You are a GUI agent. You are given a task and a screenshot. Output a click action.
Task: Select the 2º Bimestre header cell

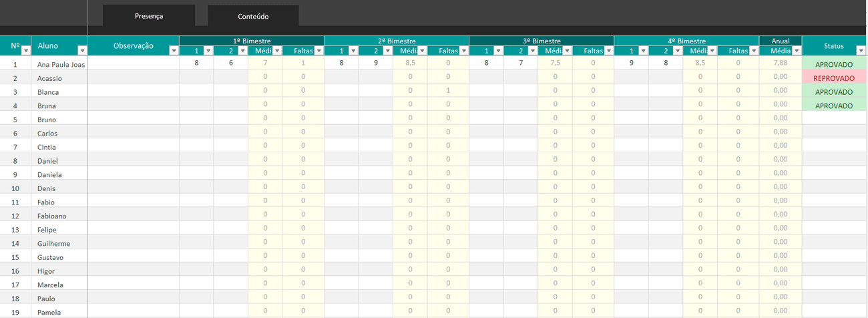point(397,41)
